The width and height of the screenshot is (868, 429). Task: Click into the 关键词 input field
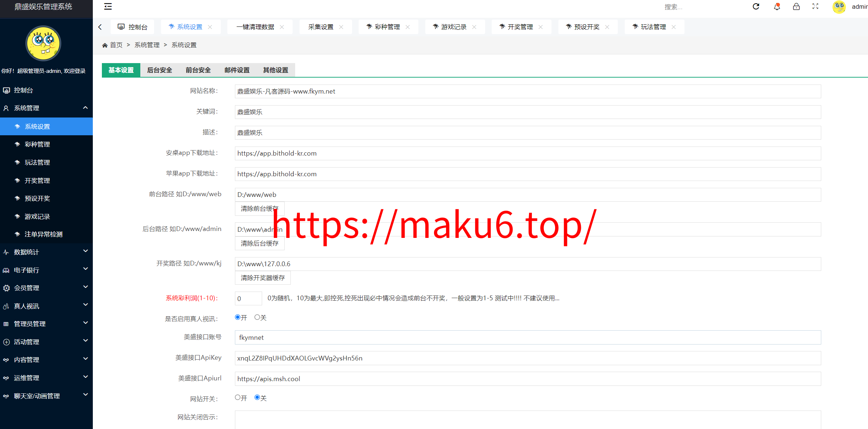pyautogui.click(x=528, y=112)
